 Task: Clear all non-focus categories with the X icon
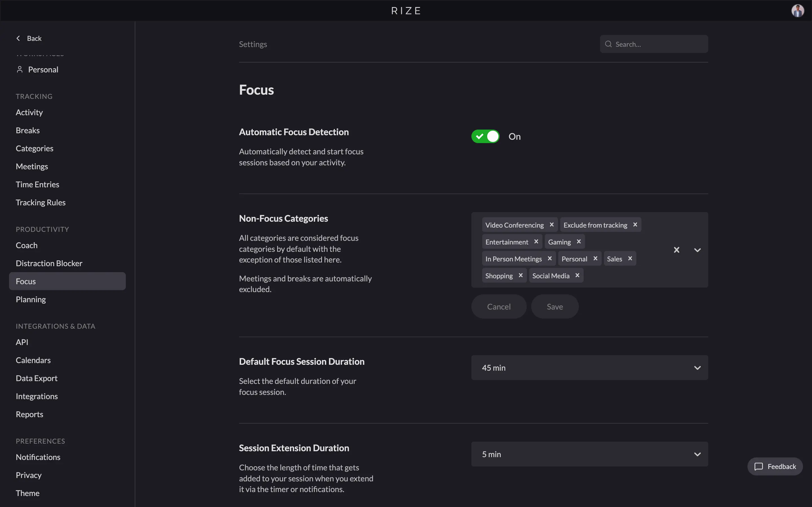tap(676, 250)
